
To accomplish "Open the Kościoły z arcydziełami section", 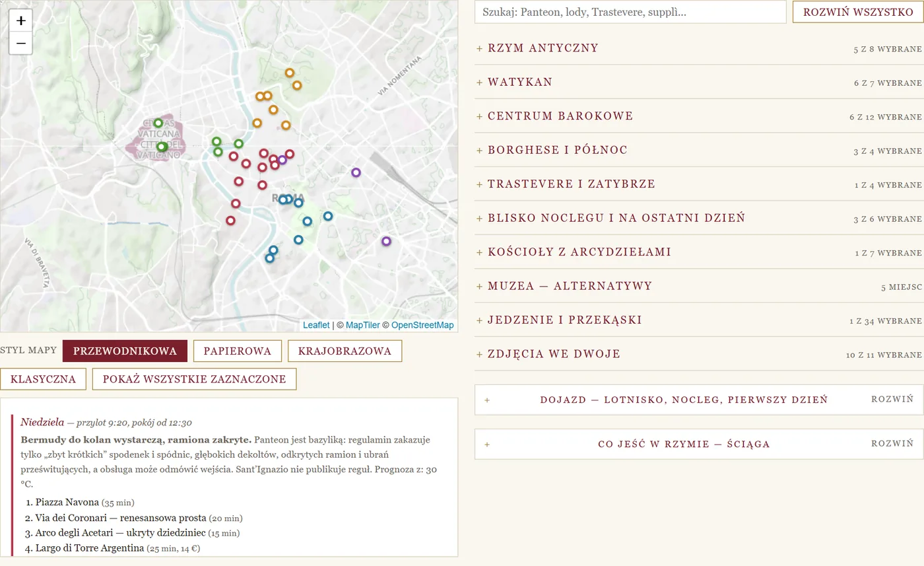I will pyautogui.click(x=699, y=252).
